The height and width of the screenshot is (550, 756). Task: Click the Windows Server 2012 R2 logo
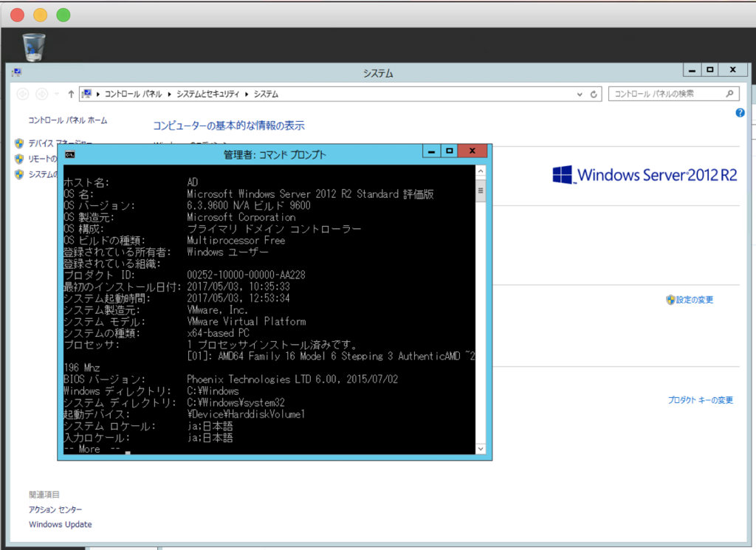coord(645,175)
